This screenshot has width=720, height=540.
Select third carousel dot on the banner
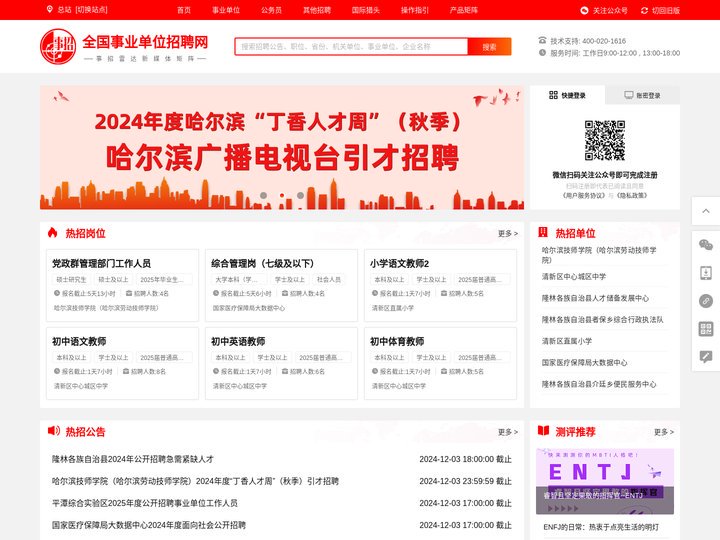click(300, 195)
